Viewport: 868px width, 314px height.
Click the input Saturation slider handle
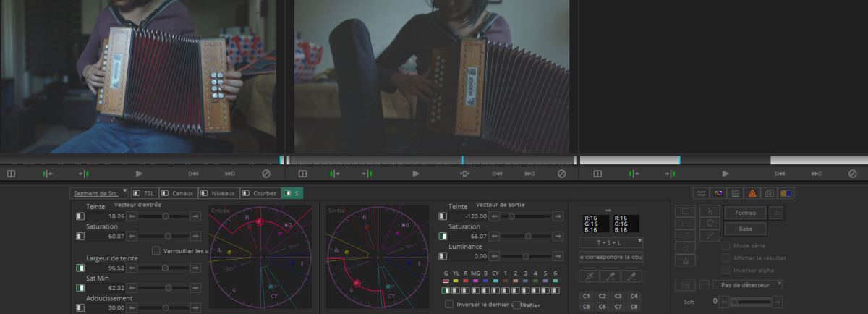click(x=168, y=237)
